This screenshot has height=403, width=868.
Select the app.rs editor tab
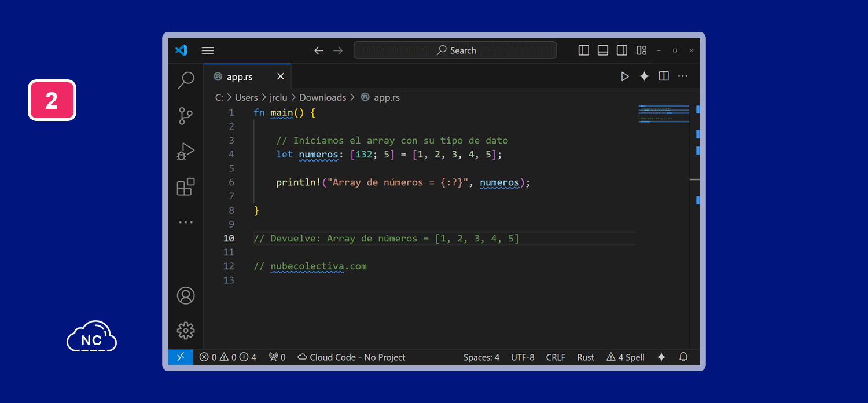240,77
